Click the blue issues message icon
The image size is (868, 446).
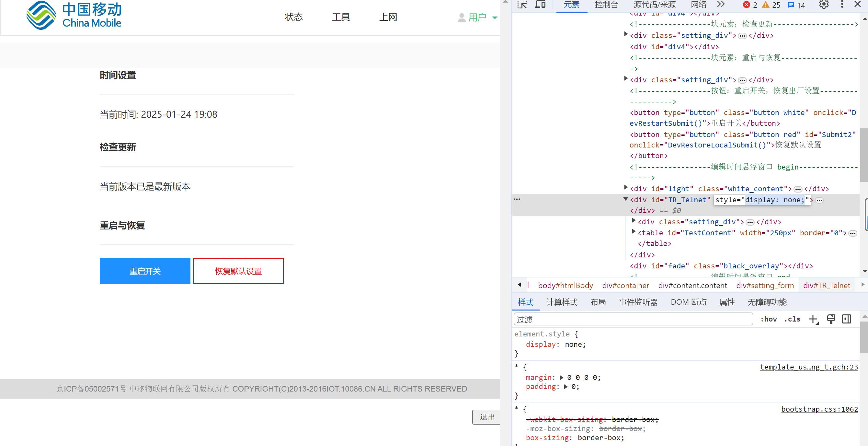pyautogui.click(x=791, y=5)
